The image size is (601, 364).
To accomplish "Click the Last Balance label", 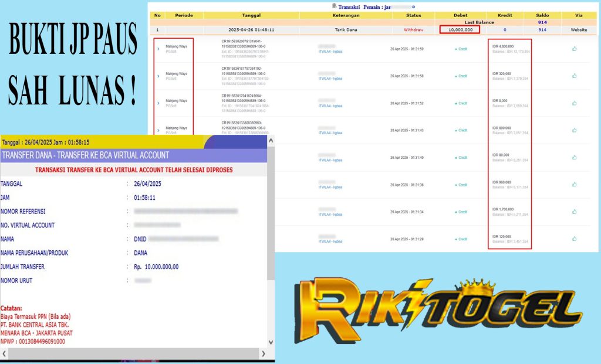I will point(479,23).
